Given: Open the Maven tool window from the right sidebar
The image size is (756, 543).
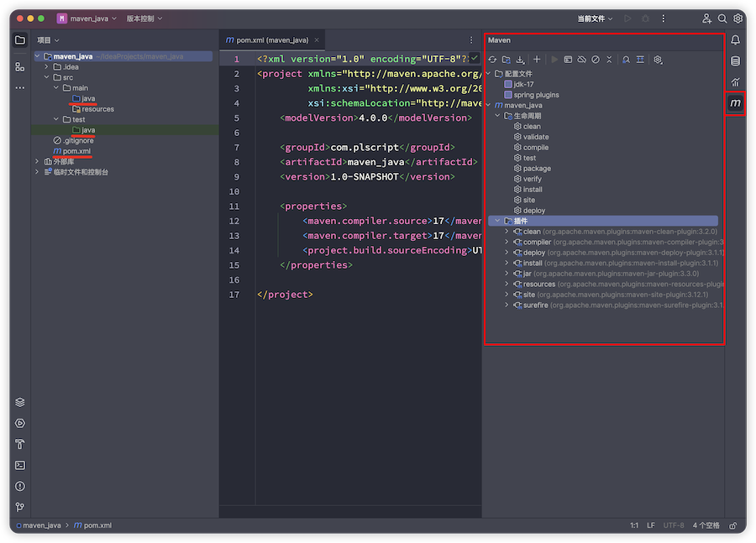Looking at the screenshot, I should pyautogui.click(x=735, y=103).
